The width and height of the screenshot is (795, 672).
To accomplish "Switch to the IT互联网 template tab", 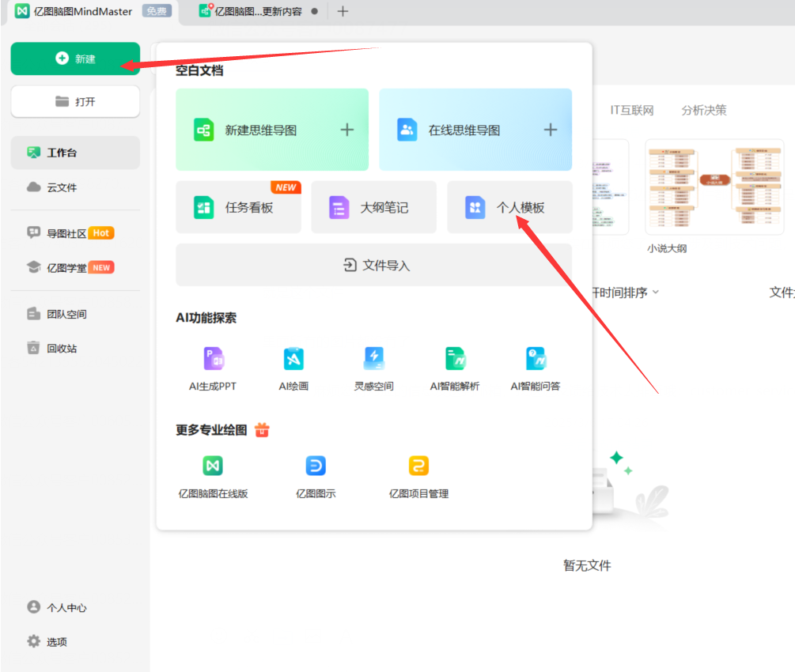I will tap(631, 110).
